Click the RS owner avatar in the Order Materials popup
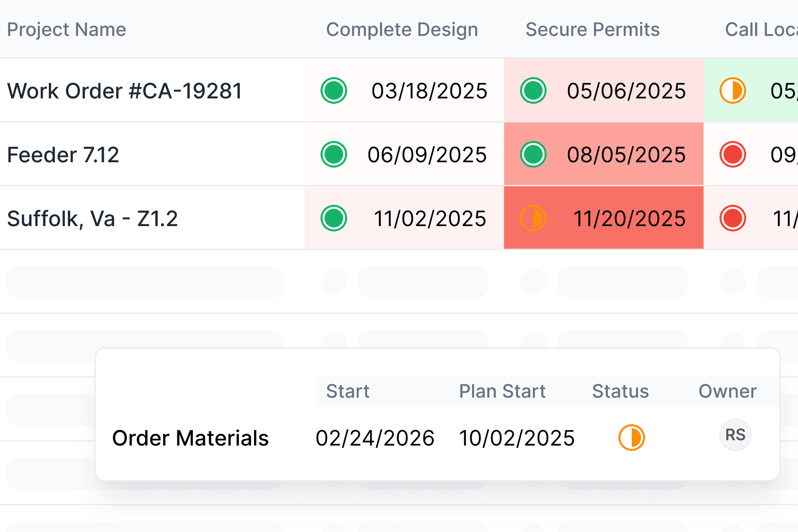 point(735,435)
